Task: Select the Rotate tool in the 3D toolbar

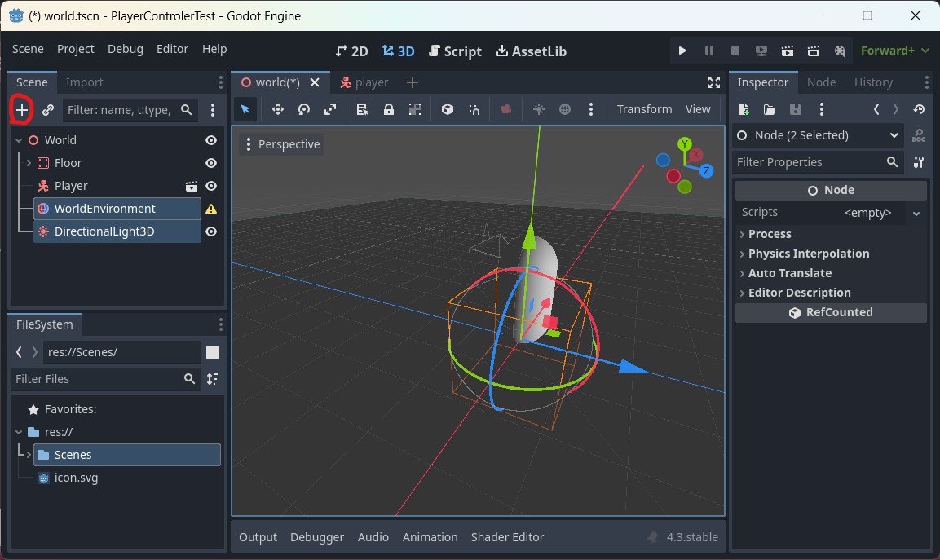Action: (303, 108)
